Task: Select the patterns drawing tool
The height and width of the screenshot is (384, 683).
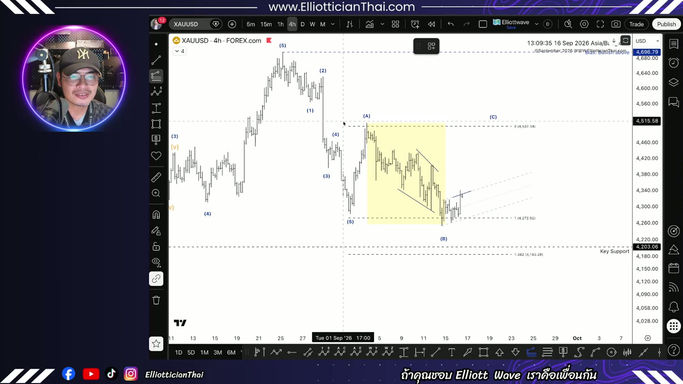Action: click(156, 91)
